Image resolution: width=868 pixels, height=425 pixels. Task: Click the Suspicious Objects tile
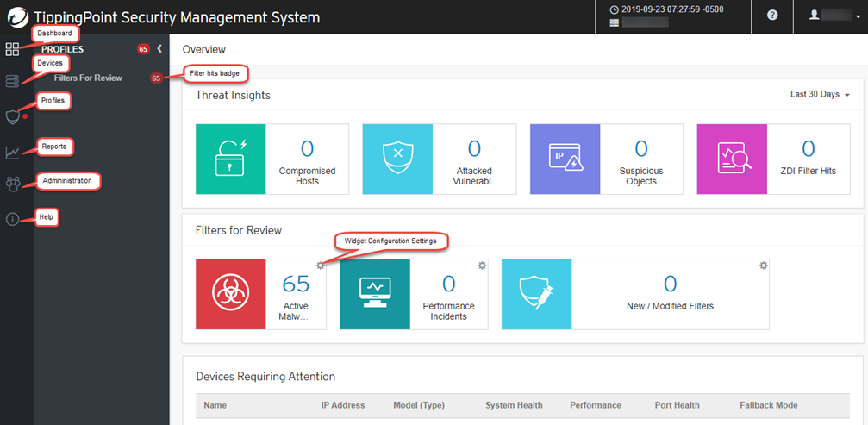(x=606, y=158)
